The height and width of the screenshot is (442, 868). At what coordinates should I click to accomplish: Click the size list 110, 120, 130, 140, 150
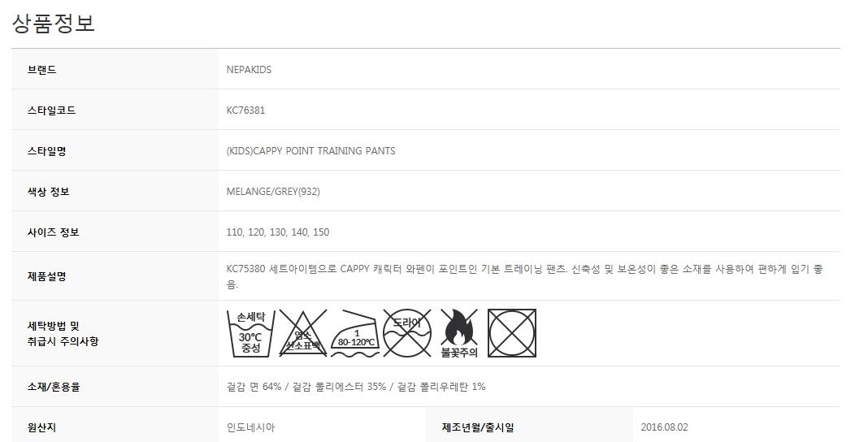tap(278, 232)
